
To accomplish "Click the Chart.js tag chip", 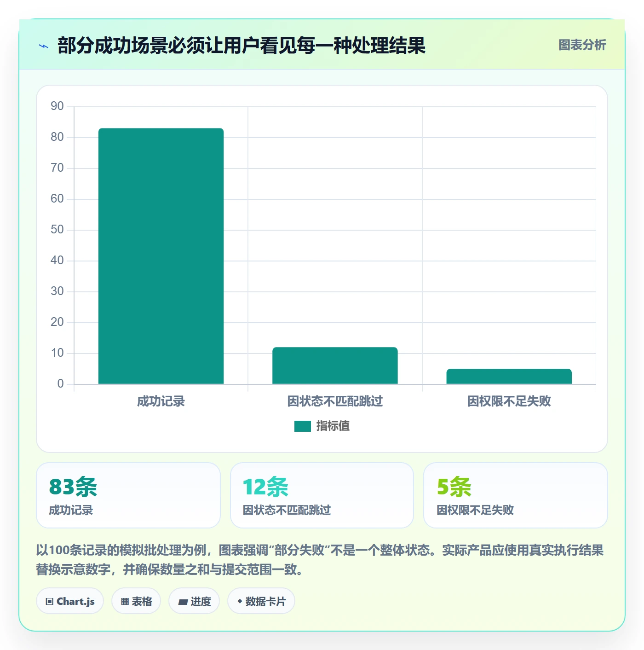I will tap(70, 601).
